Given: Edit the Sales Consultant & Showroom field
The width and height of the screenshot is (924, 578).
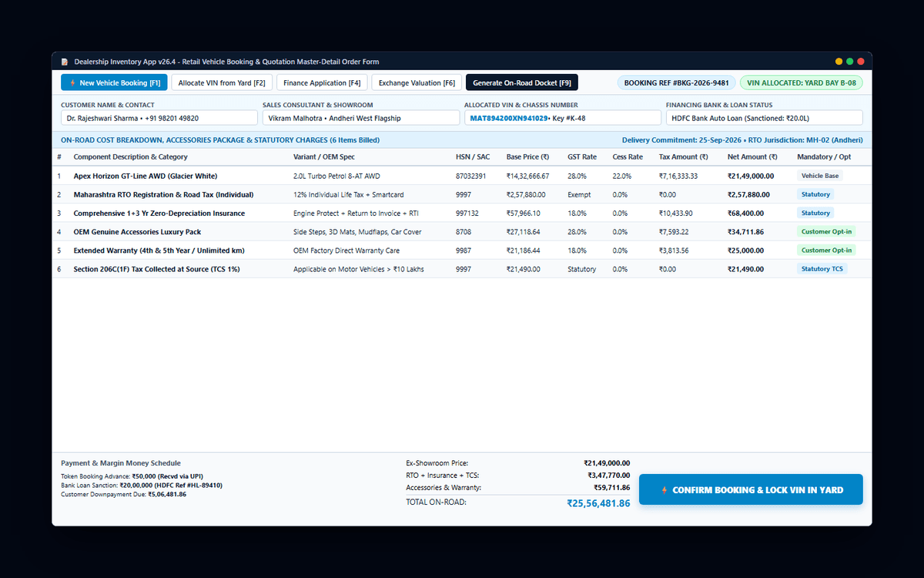Looking at the screenshot, I should (x=361, y=118).
